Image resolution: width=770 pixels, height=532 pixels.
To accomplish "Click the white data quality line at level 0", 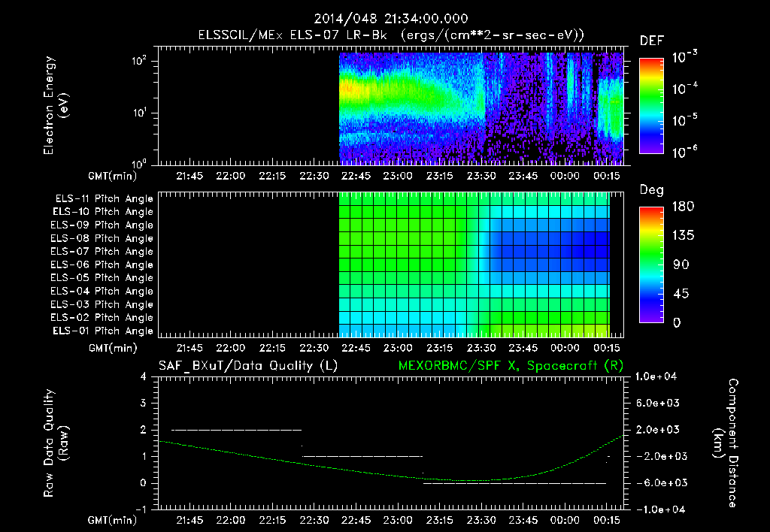I will tap(514, 483).
